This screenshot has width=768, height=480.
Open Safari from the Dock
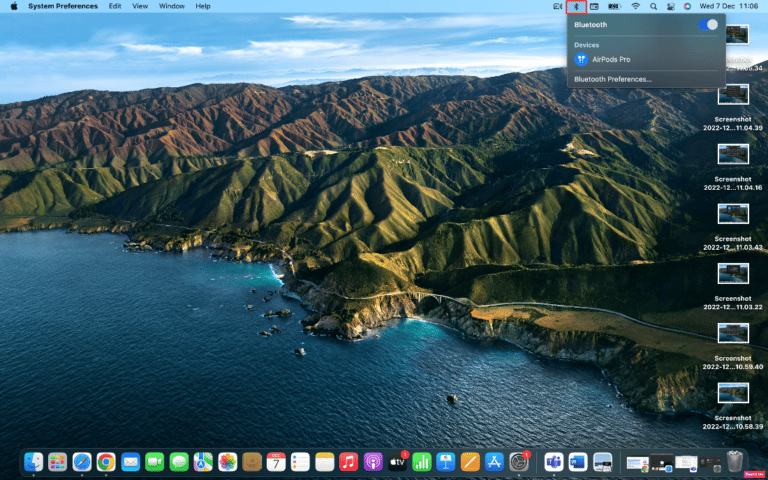click(82, 461)
